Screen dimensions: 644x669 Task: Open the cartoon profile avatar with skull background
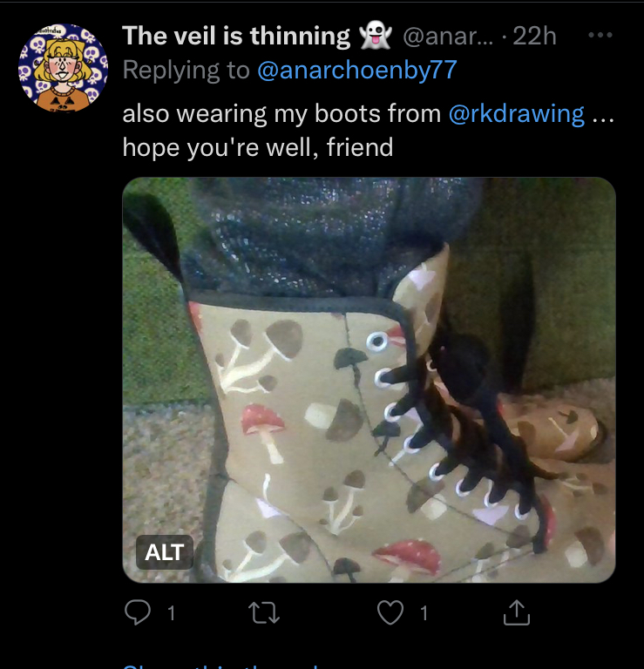(x=63, y=68)
